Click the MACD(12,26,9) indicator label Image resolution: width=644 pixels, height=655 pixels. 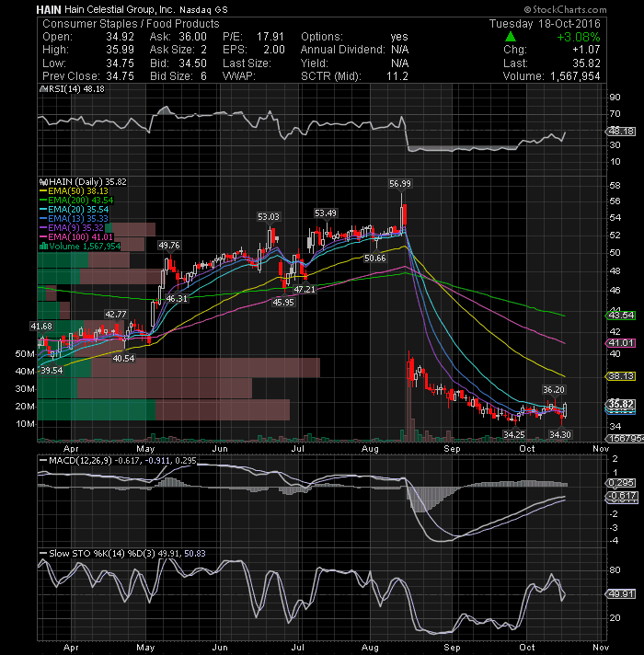click(x=80, y=460)
